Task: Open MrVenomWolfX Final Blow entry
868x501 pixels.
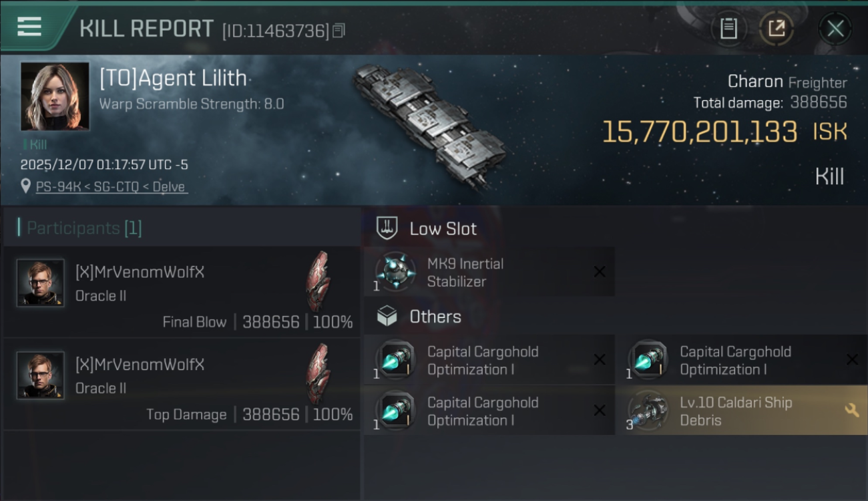Action: pos(180,292)
